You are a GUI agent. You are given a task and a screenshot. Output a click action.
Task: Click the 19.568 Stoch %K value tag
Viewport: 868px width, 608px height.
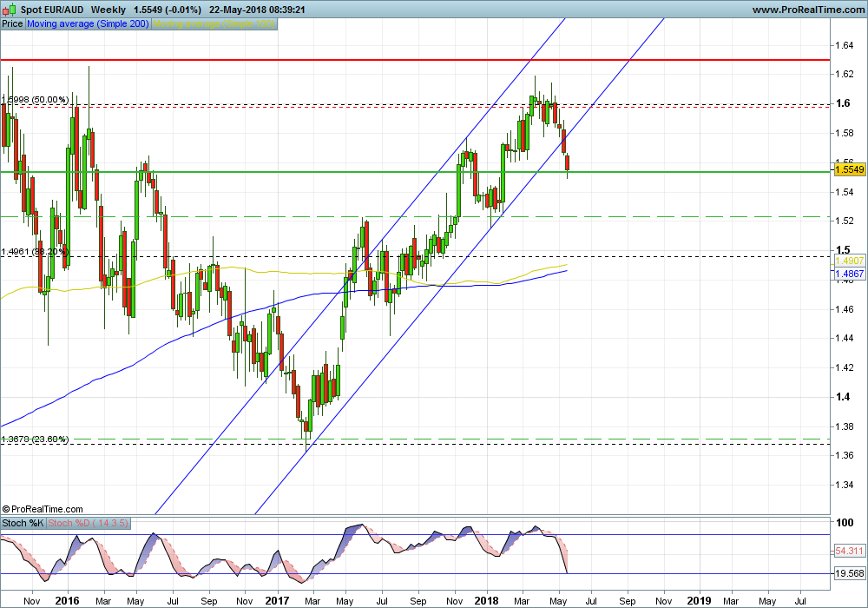(x=850, y=573)
